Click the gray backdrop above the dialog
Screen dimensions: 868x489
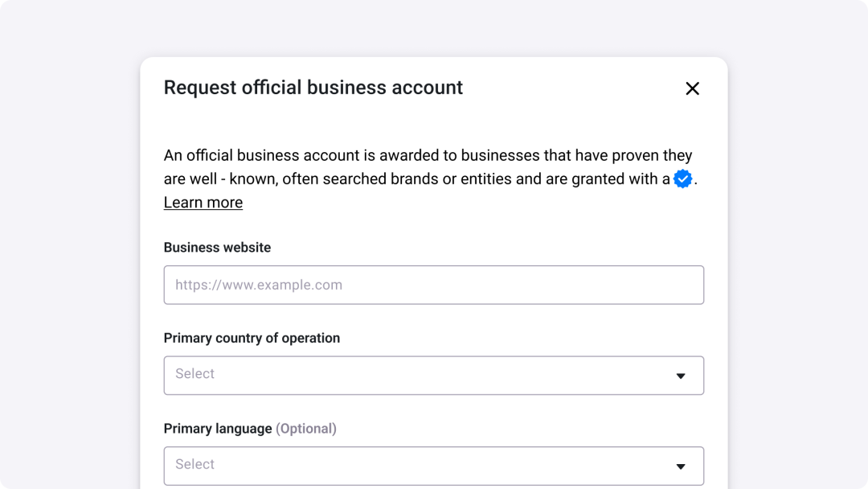tap(434, 27)
